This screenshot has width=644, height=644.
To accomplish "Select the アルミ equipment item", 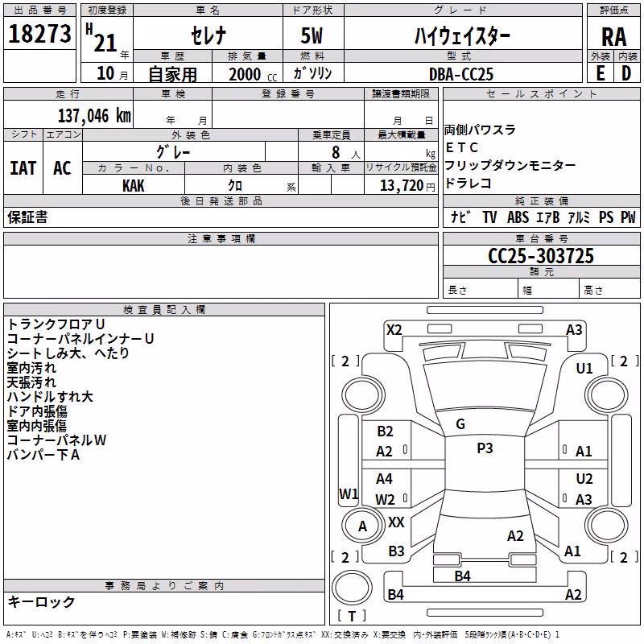I will [579, 217].
